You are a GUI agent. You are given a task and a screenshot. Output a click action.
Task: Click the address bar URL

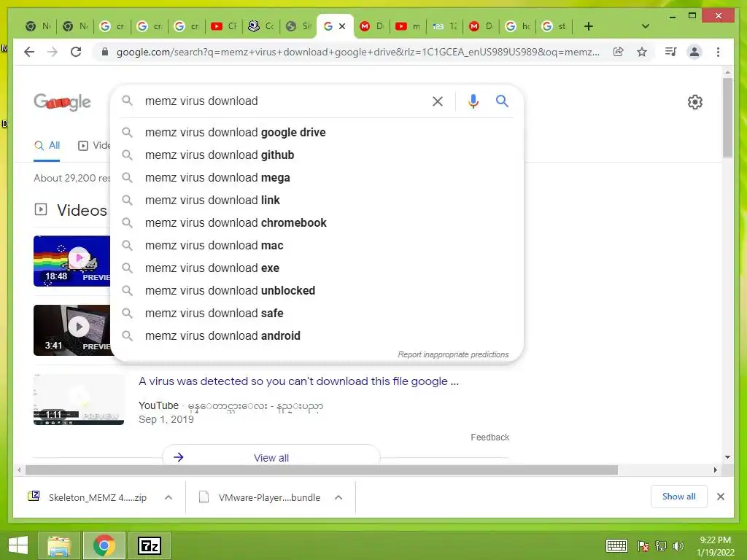357,52
